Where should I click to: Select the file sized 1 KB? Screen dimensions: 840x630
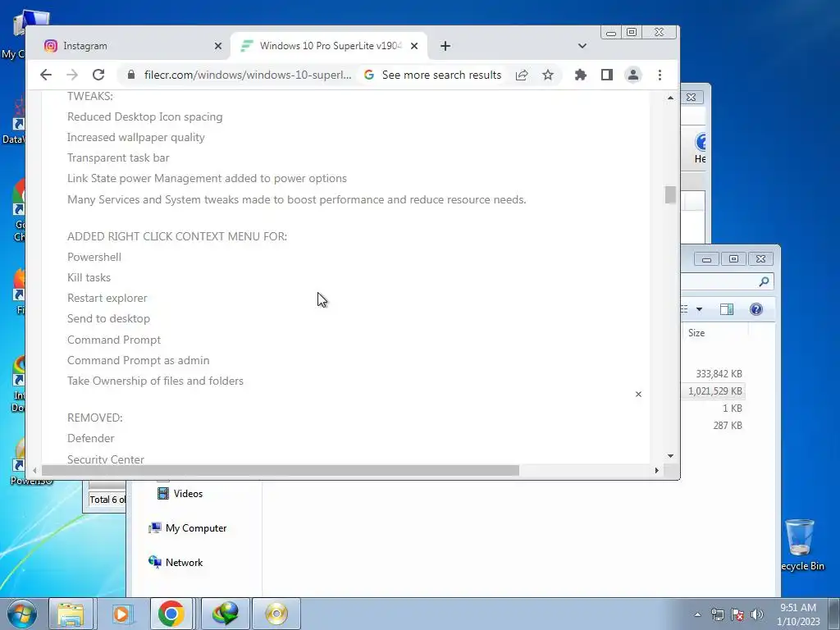point(733,409)
